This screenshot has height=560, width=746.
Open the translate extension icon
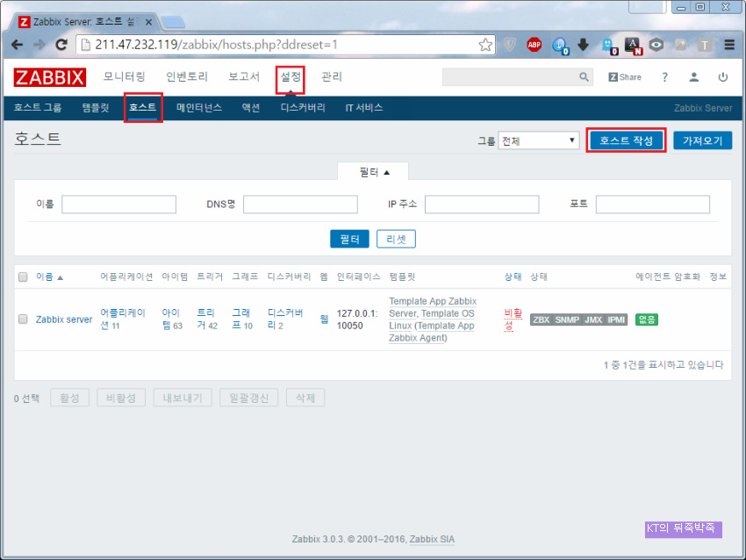[634, 46]
